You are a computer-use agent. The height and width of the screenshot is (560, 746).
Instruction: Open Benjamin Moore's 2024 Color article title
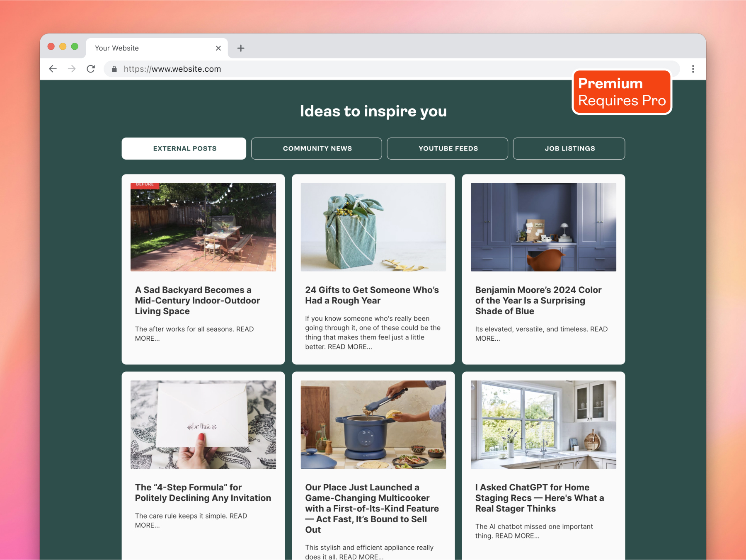coord(538,301)
